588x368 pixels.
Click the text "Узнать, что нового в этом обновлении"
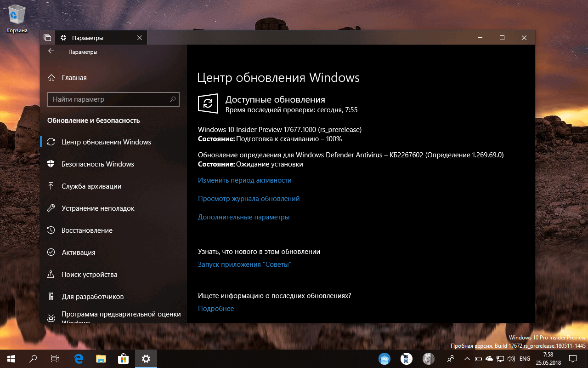[x=259, y=252]
